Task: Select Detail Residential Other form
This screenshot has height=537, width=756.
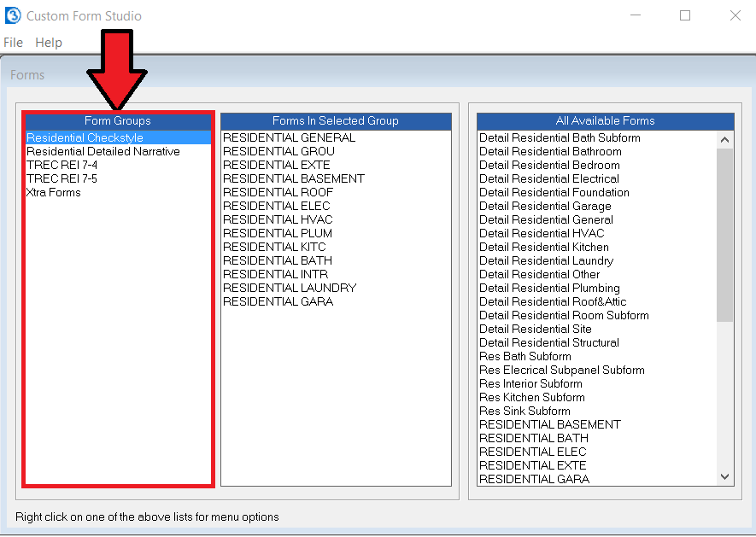Action: pos(597,274)
